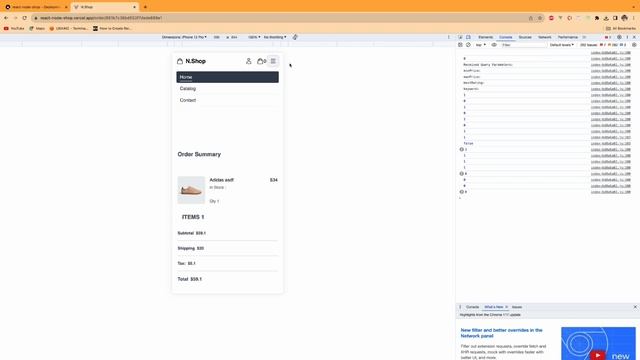640x360 pixels.
Task: Bookmark this page with the star icon
Action: (x=540, y=18)
